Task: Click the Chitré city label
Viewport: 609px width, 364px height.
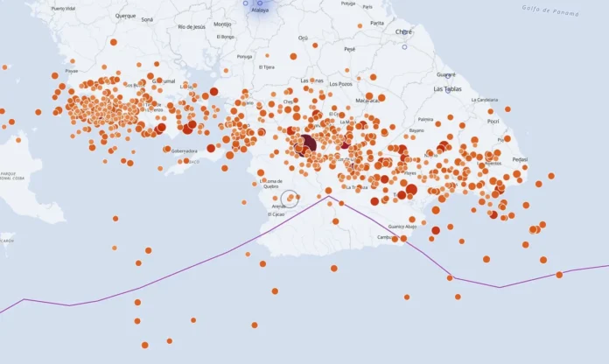Action: click(403, 31)
